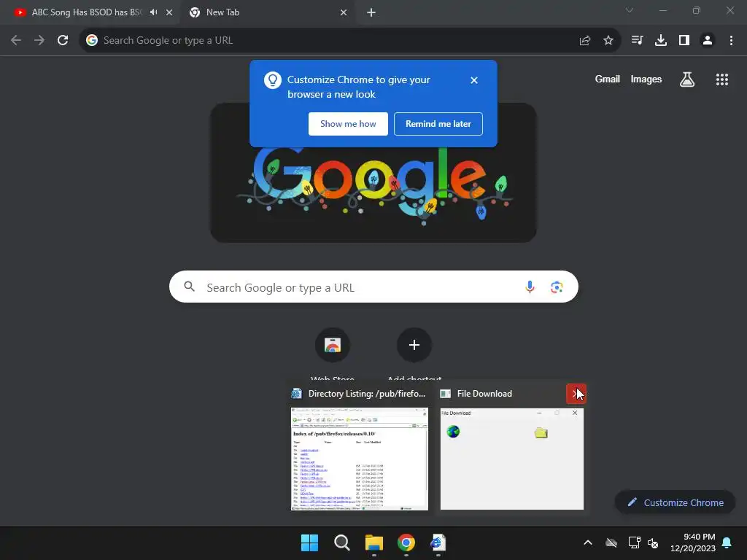Search by image with Lens icon

click(557, 287)
